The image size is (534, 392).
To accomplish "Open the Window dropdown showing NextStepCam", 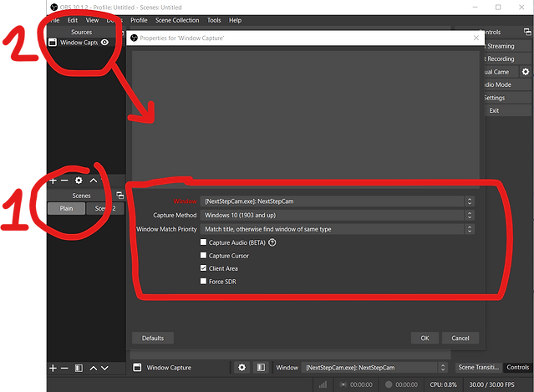I will [x=337, y=201].
